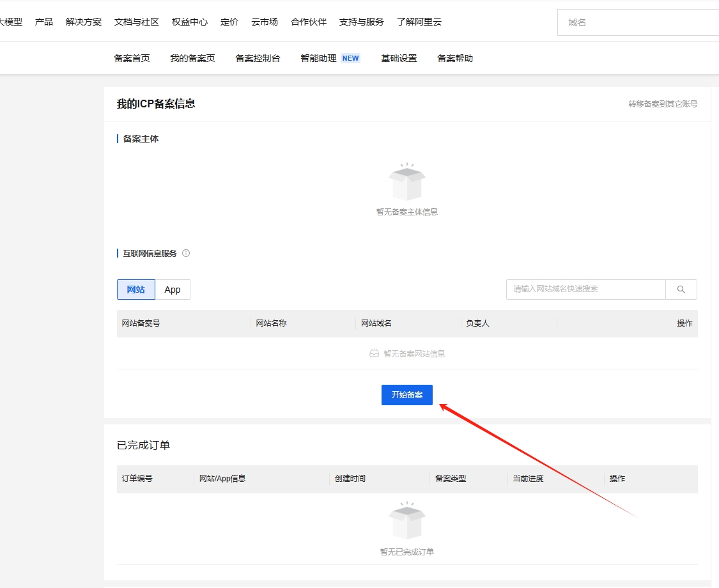Switch to the App tab in the filter switcher
The image size is (719, 588).
click(x=172, y=290)
